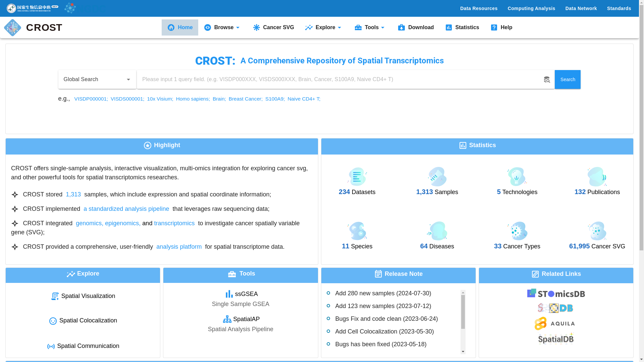Click the VISDS000001 example link
644x362 pixels.
point(127,99)
